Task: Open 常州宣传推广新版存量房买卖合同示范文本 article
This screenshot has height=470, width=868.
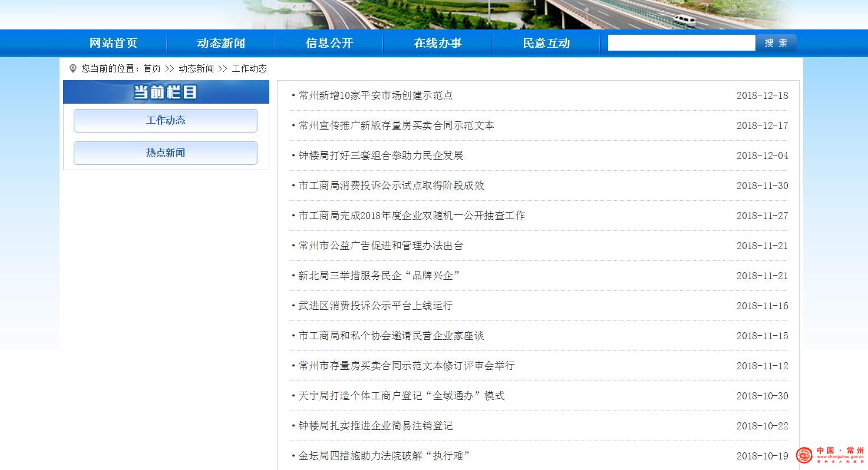Action: 396,125
